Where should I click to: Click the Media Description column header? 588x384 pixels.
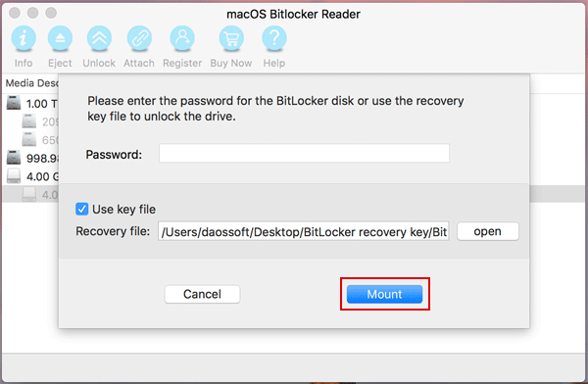(32, 83)
